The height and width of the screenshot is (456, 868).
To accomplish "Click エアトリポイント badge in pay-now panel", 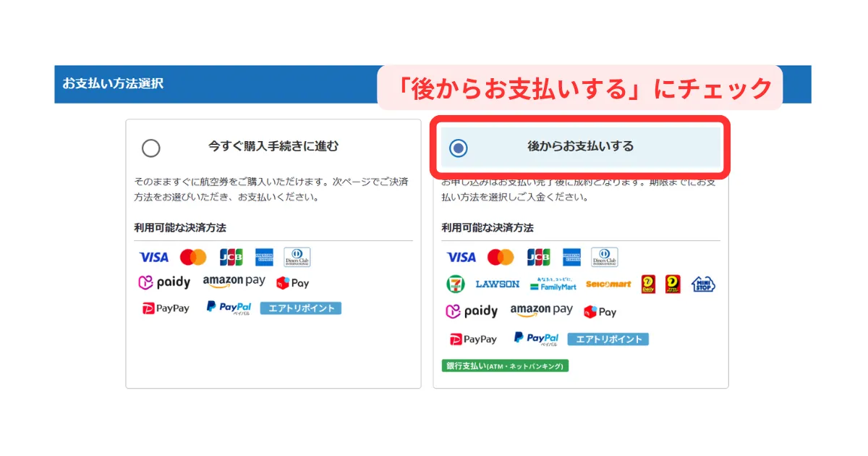I will point(300,308).
